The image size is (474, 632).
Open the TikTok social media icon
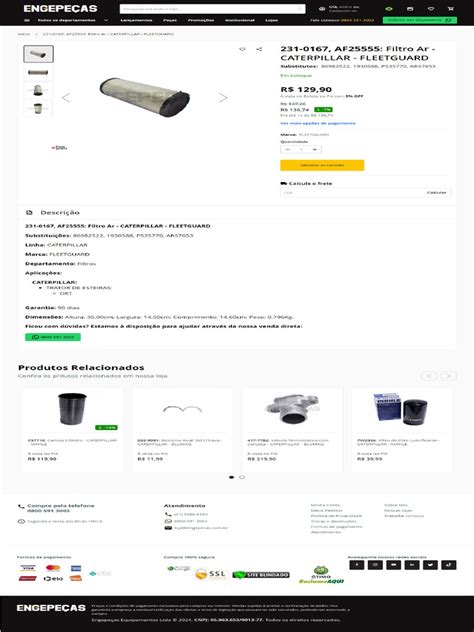[x=449, y=565]
